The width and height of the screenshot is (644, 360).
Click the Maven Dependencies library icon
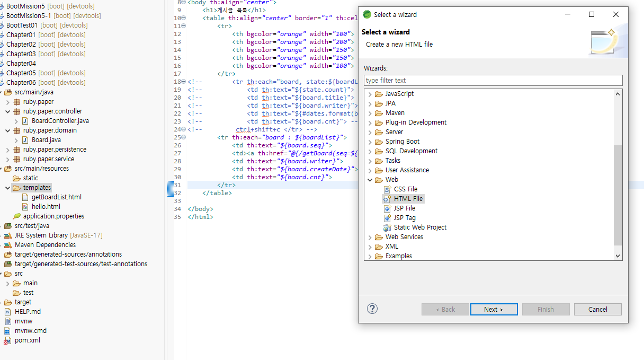point(7,245)
